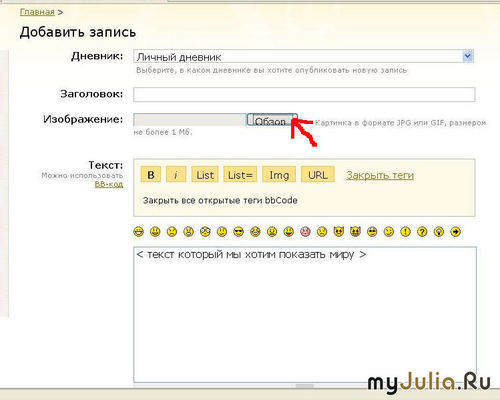Image resolution: width=500 pixels, height=400 pixels.
Task: Insert the tongue-out smiley
Action: click(289, 232)
